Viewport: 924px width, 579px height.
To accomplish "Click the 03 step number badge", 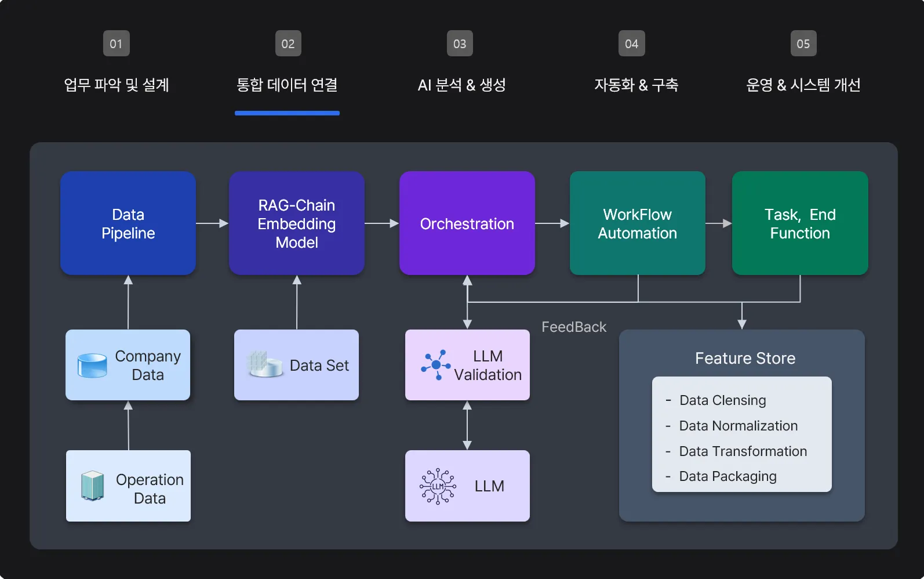I will pos(460,44).
